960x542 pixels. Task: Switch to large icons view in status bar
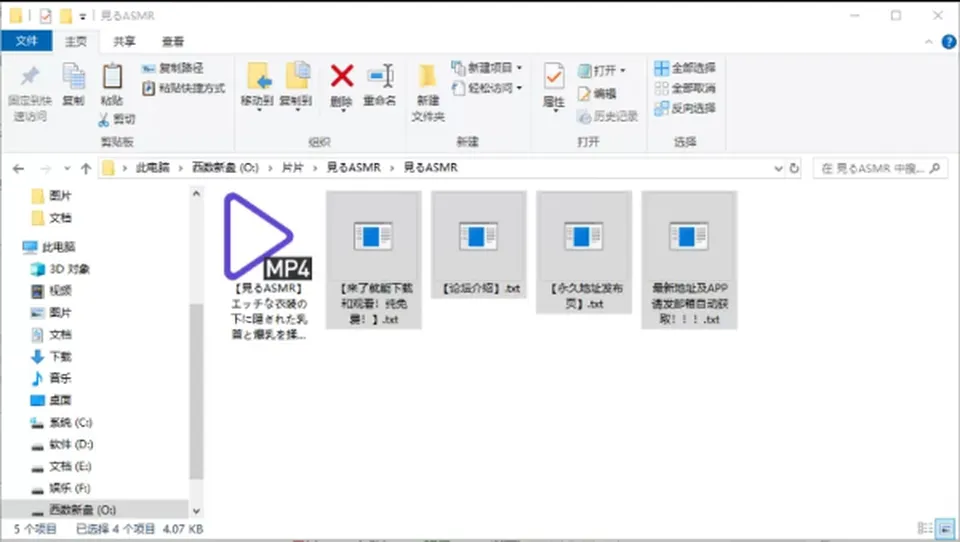945,528
